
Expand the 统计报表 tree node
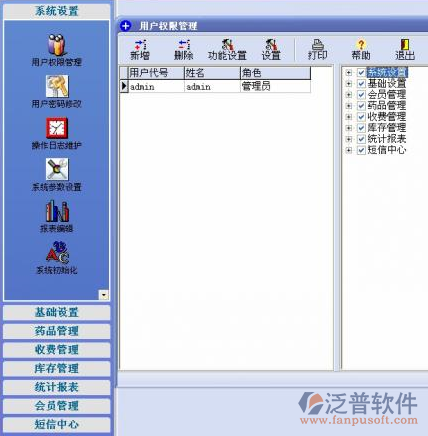[349, 139]
